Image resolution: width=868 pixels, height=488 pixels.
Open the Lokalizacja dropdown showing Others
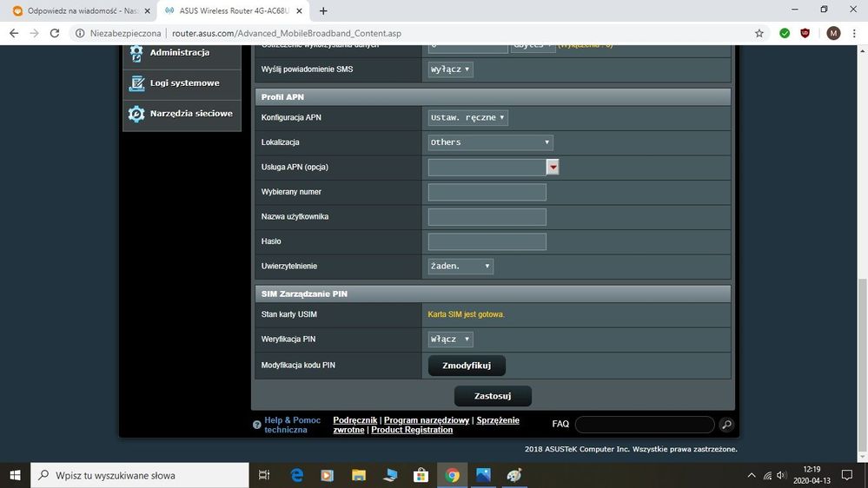tap(490, 142)
